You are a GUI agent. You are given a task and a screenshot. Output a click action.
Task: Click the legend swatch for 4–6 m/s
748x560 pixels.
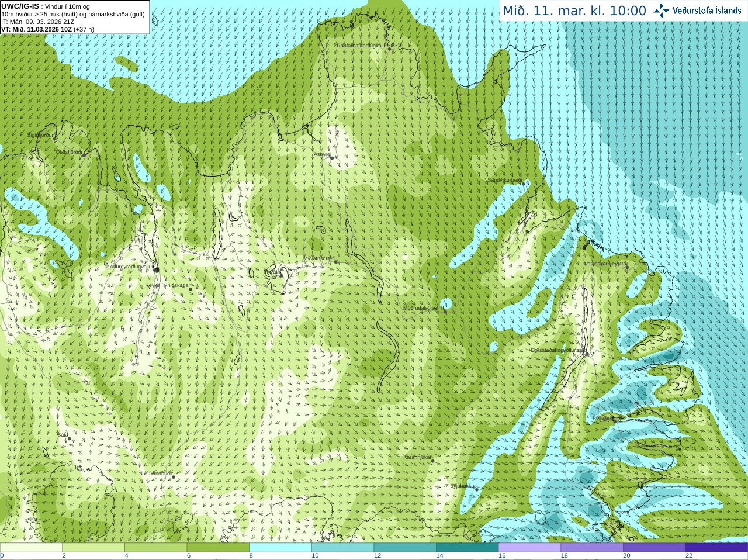point(156,548)
